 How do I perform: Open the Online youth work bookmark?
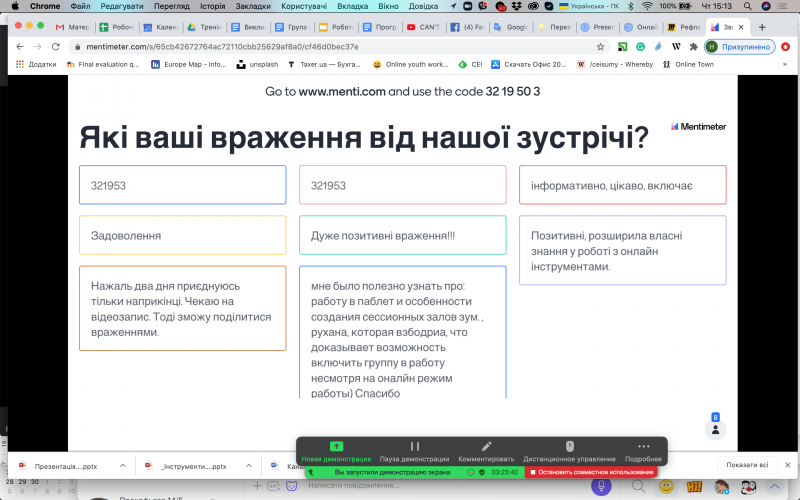411,64
